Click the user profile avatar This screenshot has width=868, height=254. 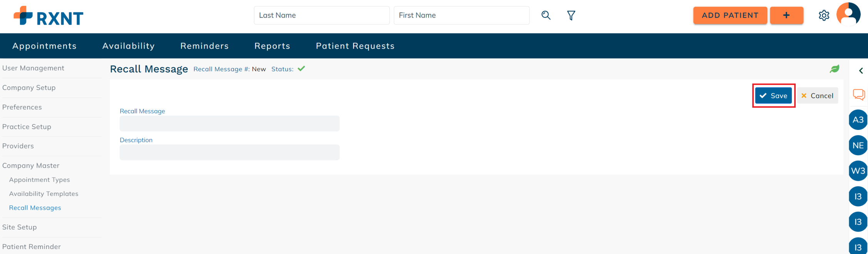tap(848, 14)
